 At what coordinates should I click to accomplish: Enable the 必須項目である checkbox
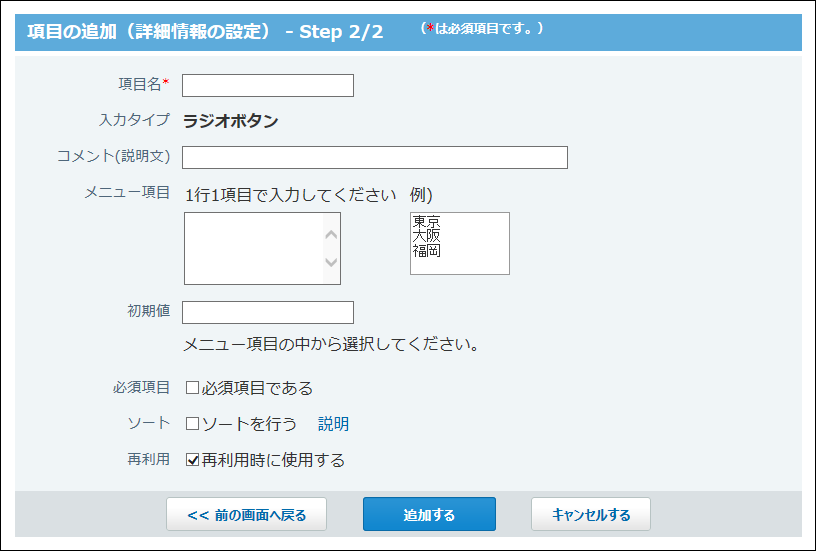[x=193, y=388]
